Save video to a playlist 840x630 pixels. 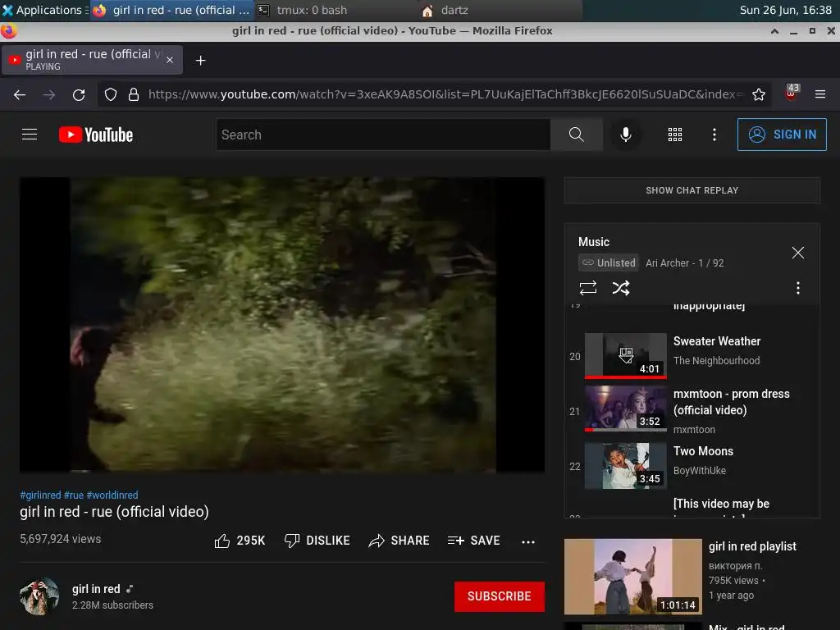(x=473, y=541)
